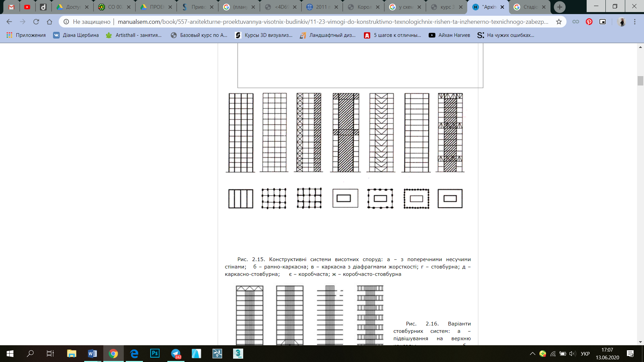
Task: Open 'Діана Щербина' VK bookmark
Action: (76, 35)
